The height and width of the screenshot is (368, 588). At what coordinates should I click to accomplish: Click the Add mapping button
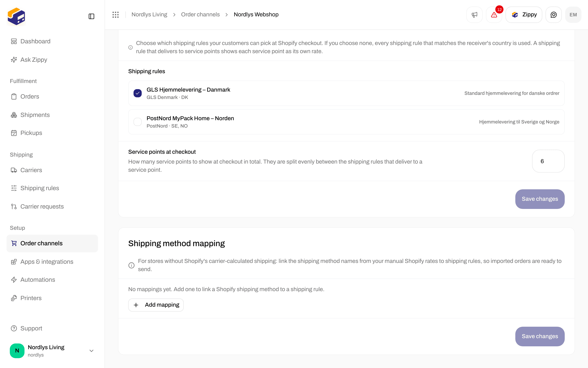(156, 305)
